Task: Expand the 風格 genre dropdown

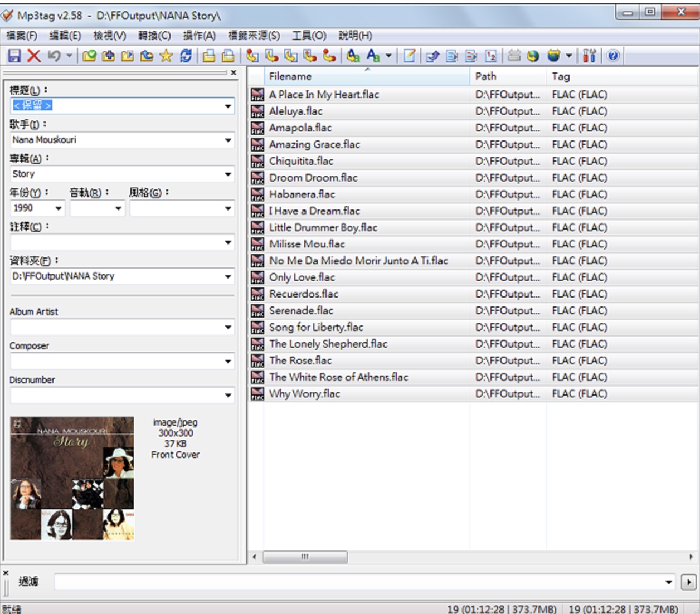Action: point(228,208)
